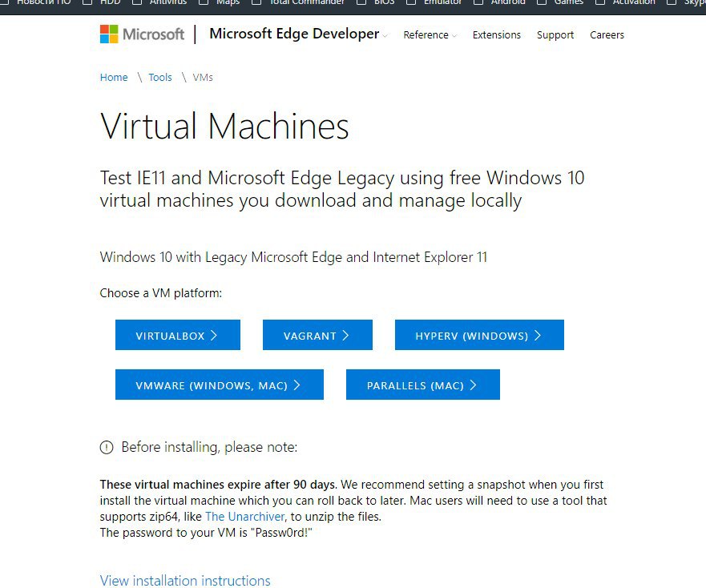Viewport: 706px width, 588px height.
Task: Click the password Passw0rd! line
Action: click(x=206, y=533)
